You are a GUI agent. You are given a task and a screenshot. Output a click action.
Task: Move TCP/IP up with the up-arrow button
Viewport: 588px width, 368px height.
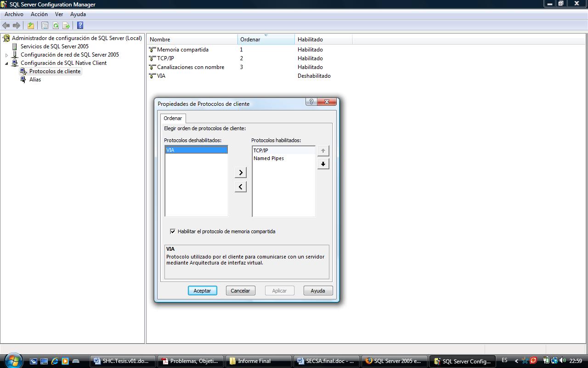pyautogui.click(x=323, y=151)
